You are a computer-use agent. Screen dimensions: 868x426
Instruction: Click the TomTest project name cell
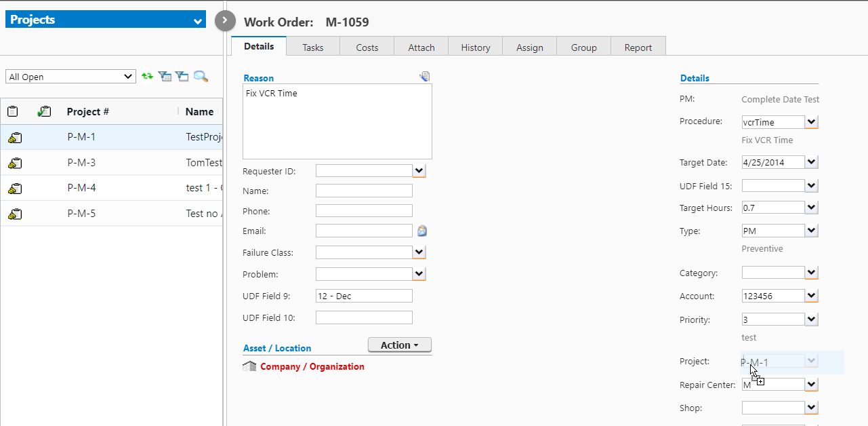coord(204,163)
